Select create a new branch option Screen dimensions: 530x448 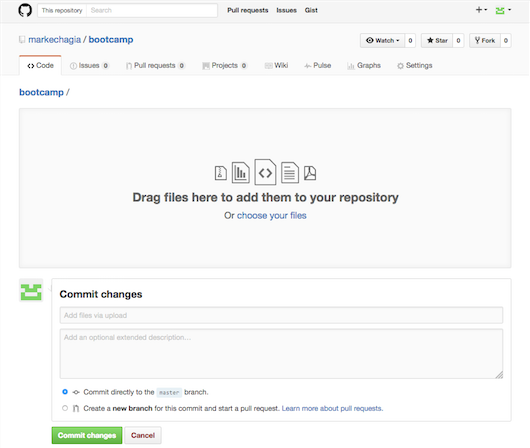(65, 408)
